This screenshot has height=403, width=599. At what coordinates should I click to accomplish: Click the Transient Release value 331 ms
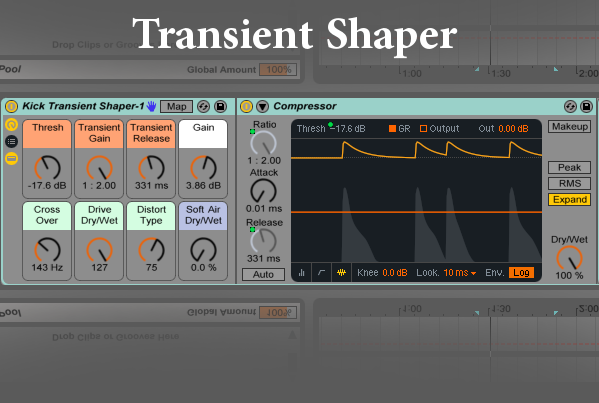click(x=151, y=186)
